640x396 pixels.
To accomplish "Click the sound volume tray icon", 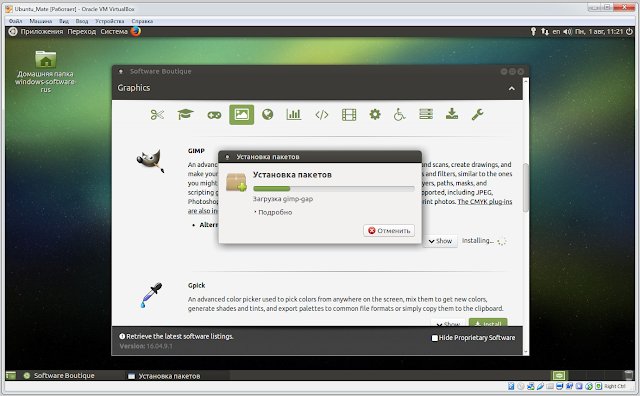I will point(567,31).
